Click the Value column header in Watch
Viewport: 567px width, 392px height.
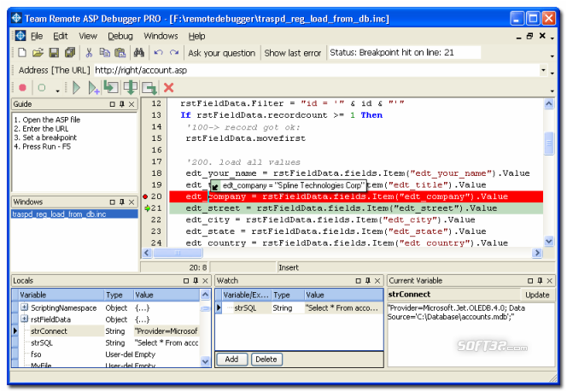tap(343, 295)
